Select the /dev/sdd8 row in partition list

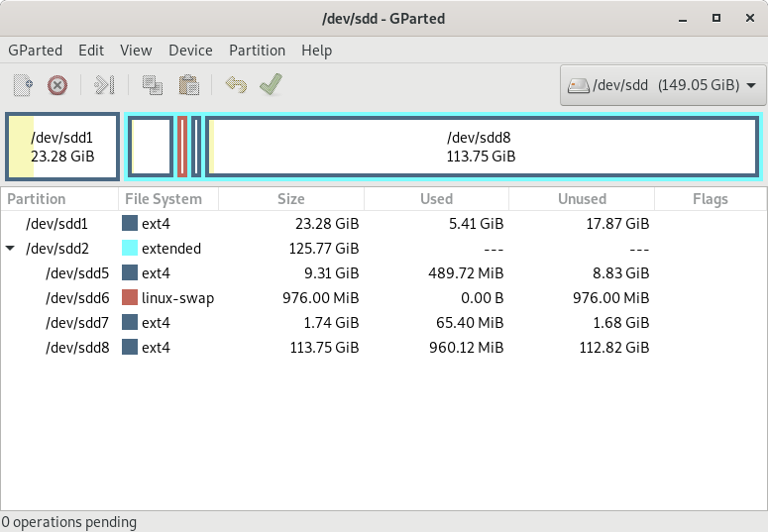point(384,348)
